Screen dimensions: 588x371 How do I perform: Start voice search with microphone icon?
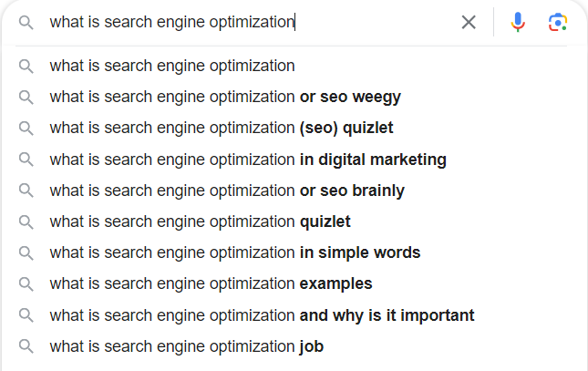518,22
